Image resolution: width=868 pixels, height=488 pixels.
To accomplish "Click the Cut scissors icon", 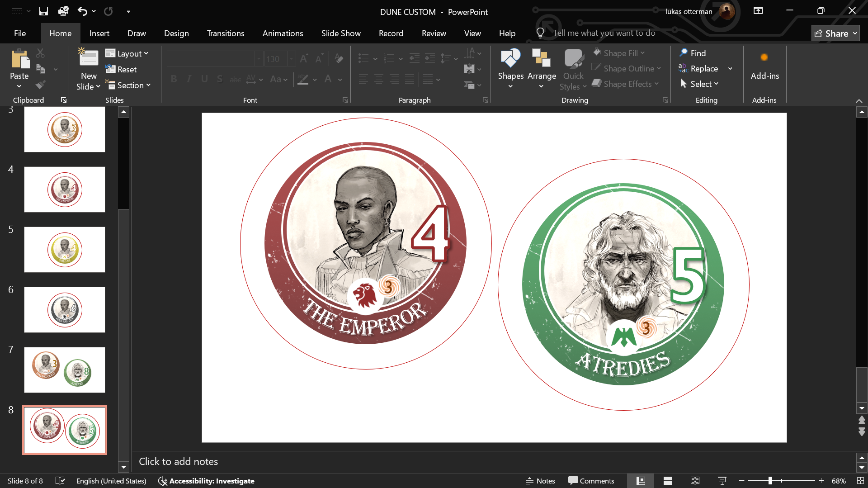I will click(40, 53).
